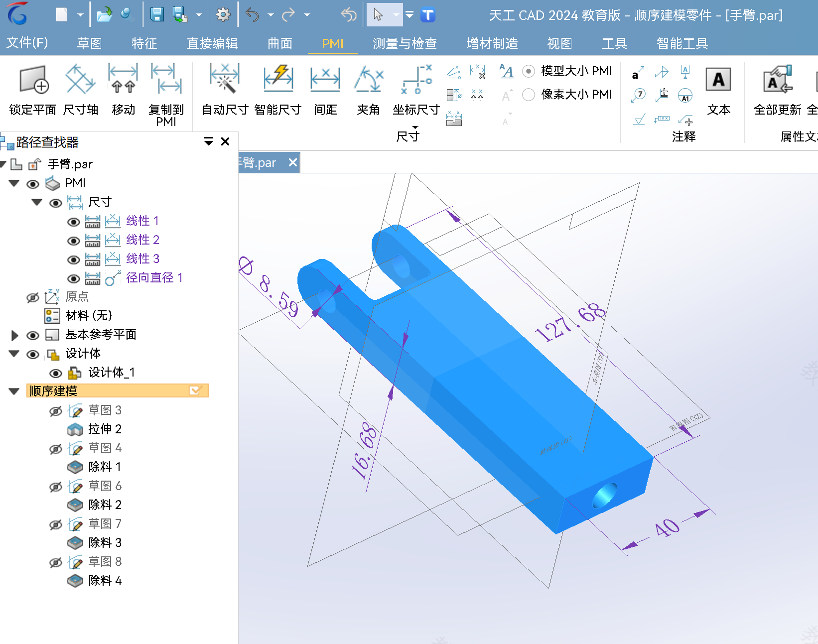Image resolution: width=818 pixels, height=644 pixels.
Task: Open the PathFinder panel dropdown arrow
Action: [x=209, y=142]
